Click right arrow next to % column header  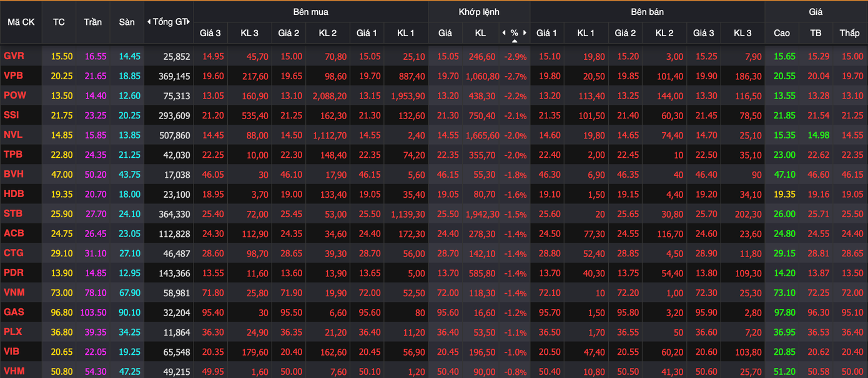525,33
